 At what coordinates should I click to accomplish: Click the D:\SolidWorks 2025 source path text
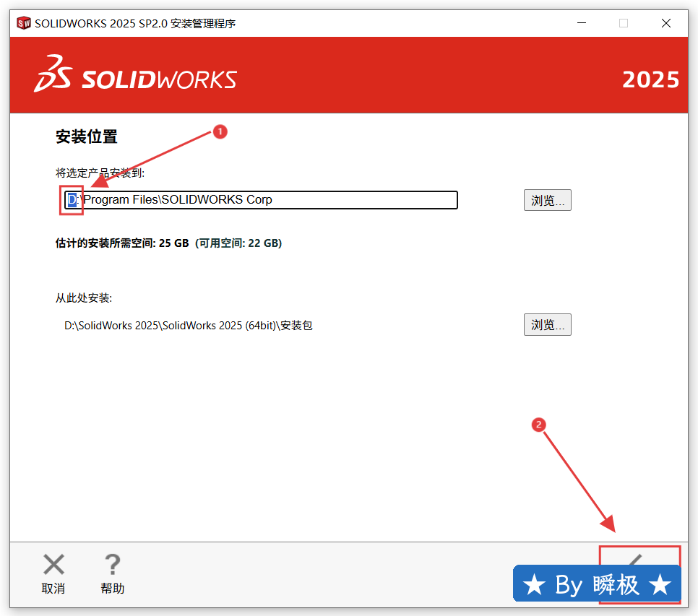pyautogui.click(x=188, y=326)
